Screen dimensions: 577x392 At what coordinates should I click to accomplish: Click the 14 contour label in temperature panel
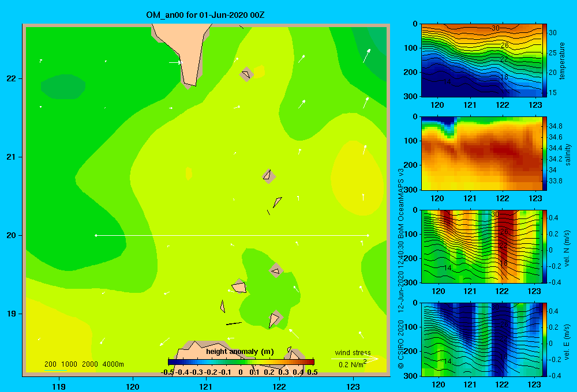447,81
